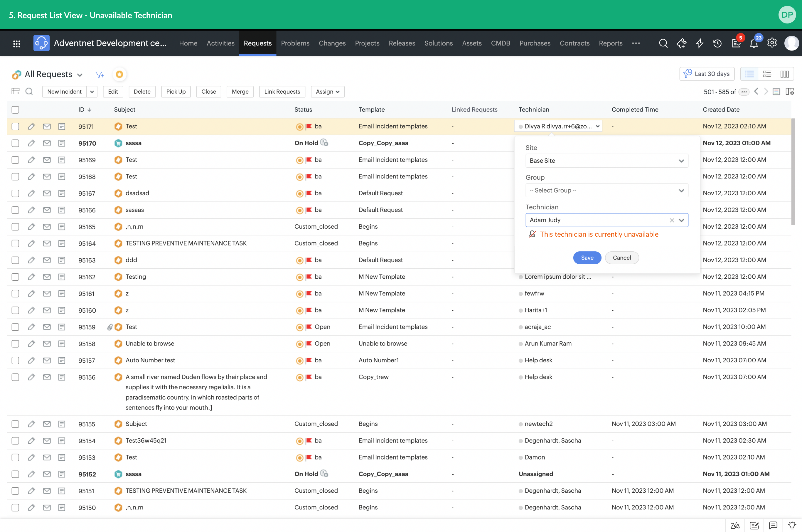Open the admin settings gear icon
802x532 pixels.
(772, 43)
